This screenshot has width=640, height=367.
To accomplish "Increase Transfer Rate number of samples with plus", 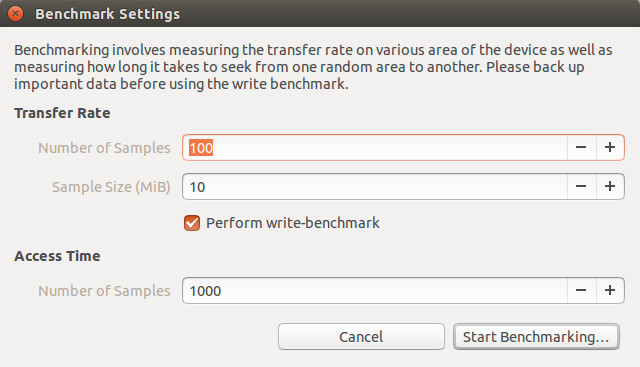I will (x=610, y=147).
